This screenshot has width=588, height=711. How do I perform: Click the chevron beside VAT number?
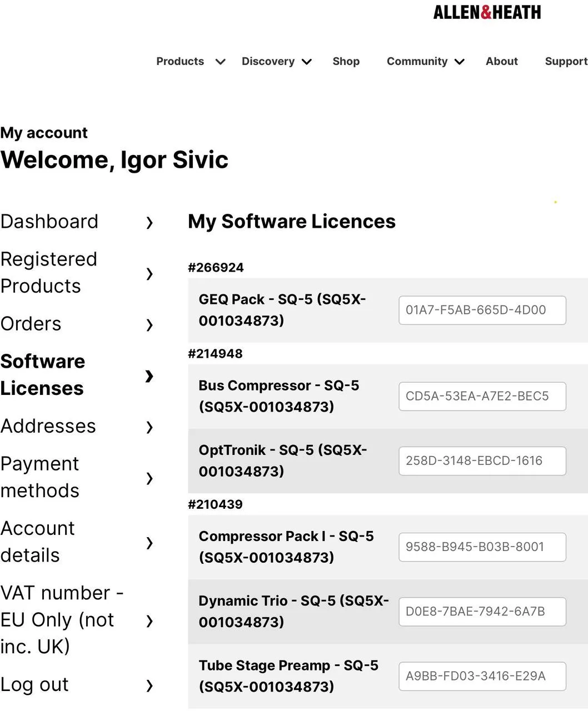pyautogui.click(x=149, y=621)
